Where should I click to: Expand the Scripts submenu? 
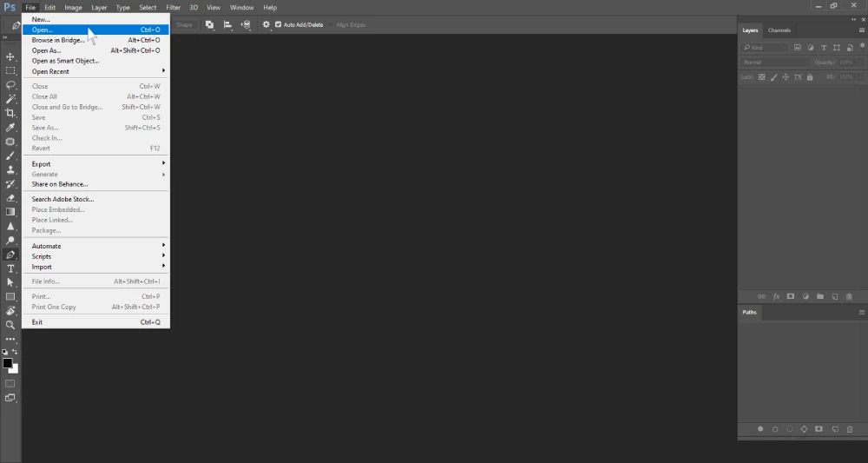[95, 256]
